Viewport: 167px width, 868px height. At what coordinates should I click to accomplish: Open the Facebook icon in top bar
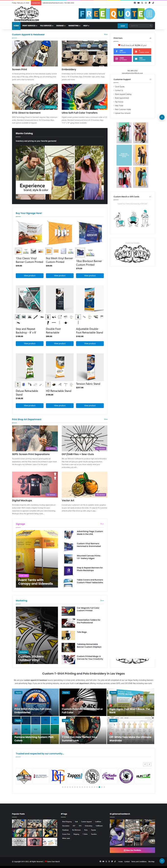pyautogui.click(x=135, y=3)
